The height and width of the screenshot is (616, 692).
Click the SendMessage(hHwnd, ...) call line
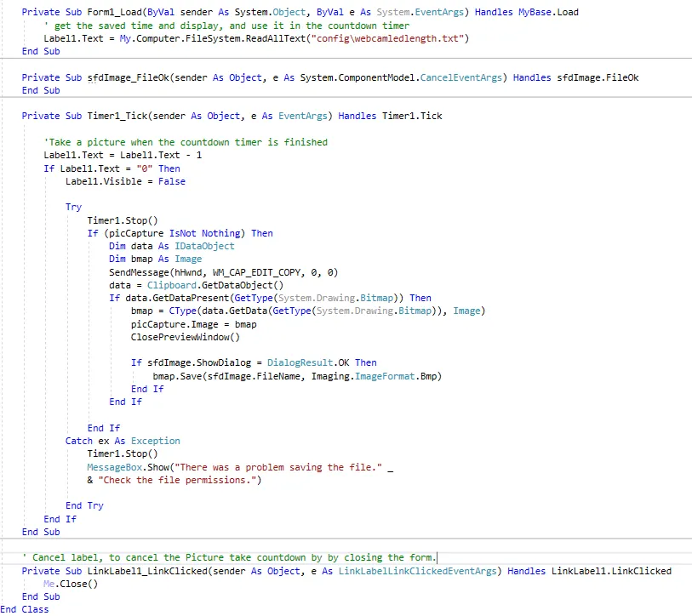click(x=223, y=272)
